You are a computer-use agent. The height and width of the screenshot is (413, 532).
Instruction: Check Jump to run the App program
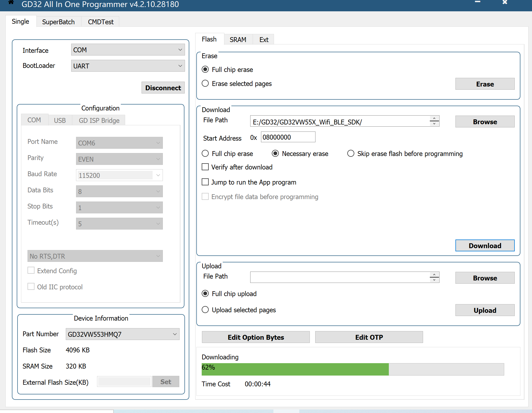tap(205, 182)
